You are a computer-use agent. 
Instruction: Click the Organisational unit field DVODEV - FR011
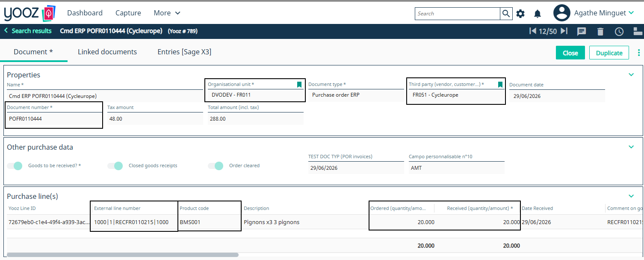click(256, 95)
